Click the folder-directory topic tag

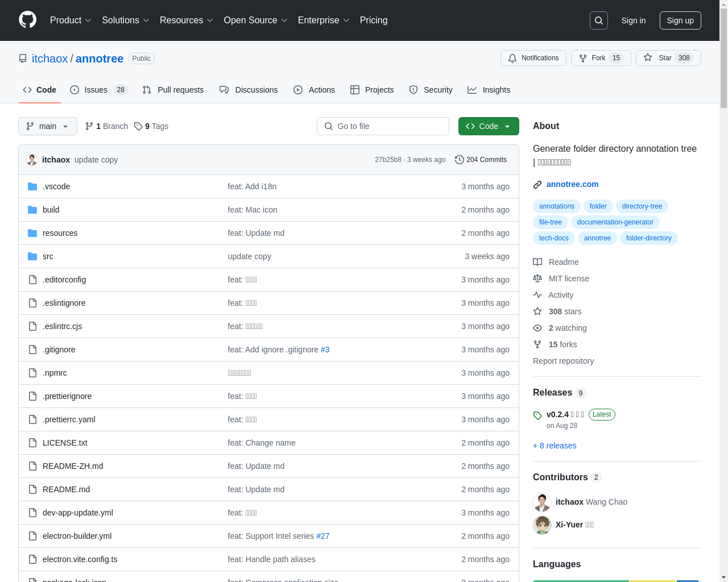point(648,238)
